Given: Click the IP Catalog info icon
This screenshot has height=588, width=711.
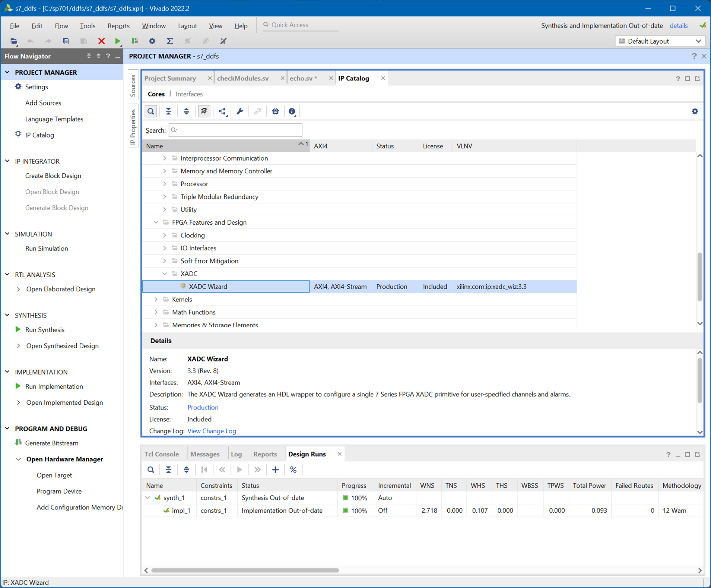Looking at the screenshot, I should click(x=292, y=111).
